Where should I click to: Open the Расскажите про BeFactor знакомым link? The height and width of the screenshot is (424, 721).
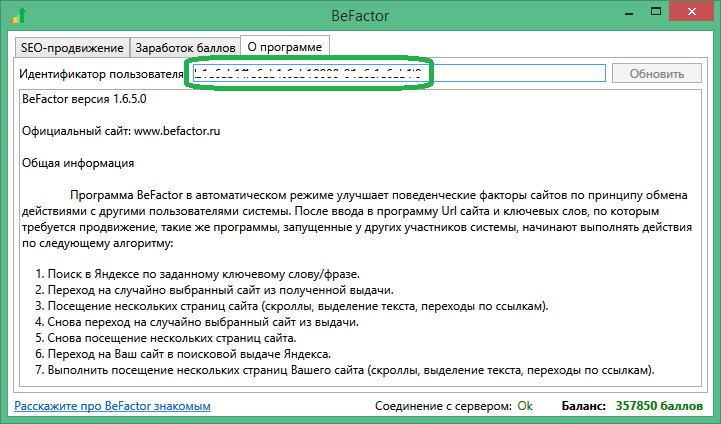112,406
